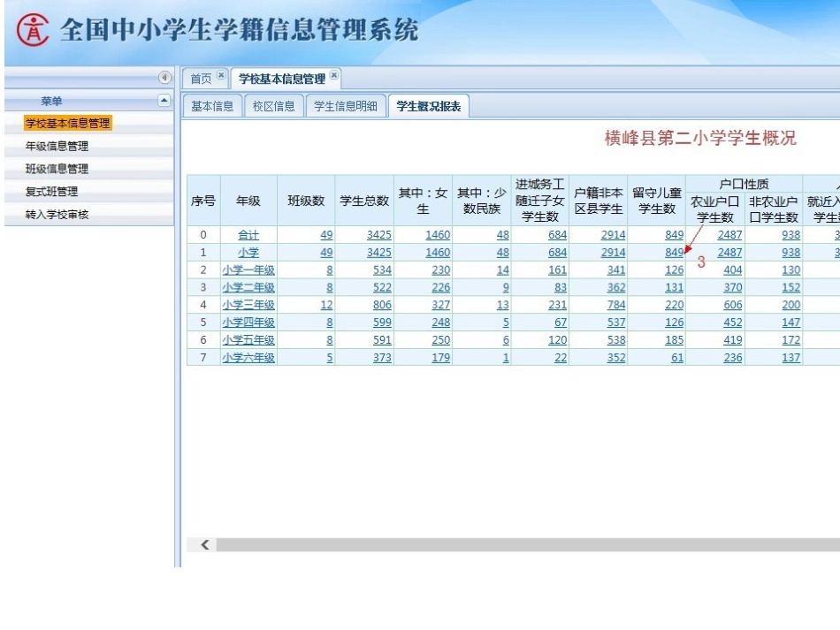Click left-behind count 849 in 小学 row
Viewport: 840px width, 630px height.
pos(675,253)
